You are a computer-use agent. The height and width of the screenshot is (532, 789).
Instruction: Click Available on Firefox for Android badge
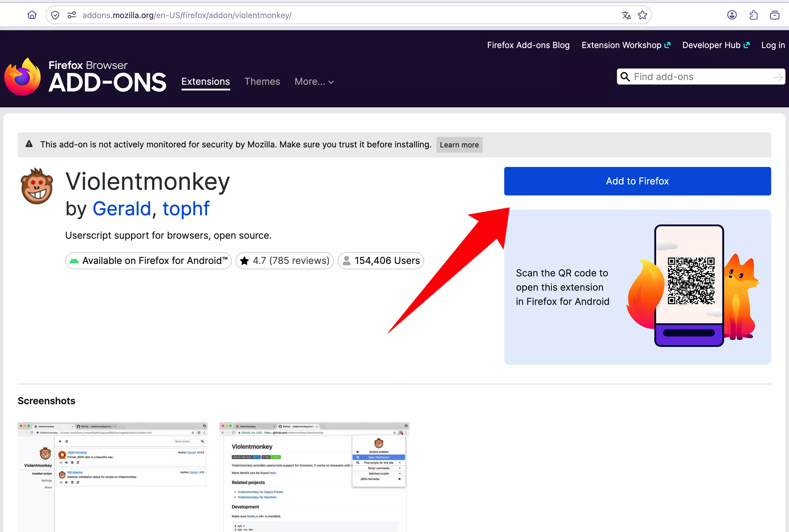pyautogui.click(x=149, y=261)
